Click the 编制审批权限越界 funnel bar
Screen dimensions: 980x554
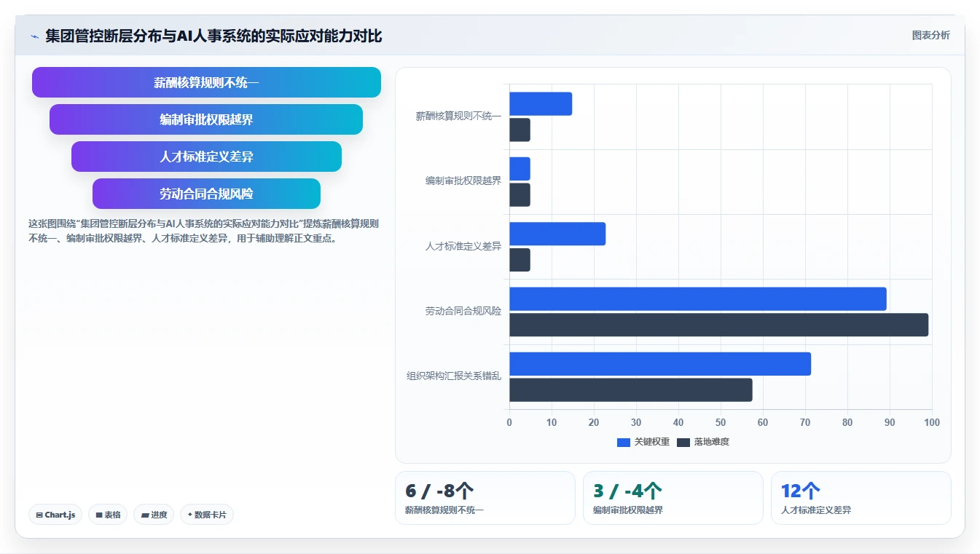[x=206, y=119]
